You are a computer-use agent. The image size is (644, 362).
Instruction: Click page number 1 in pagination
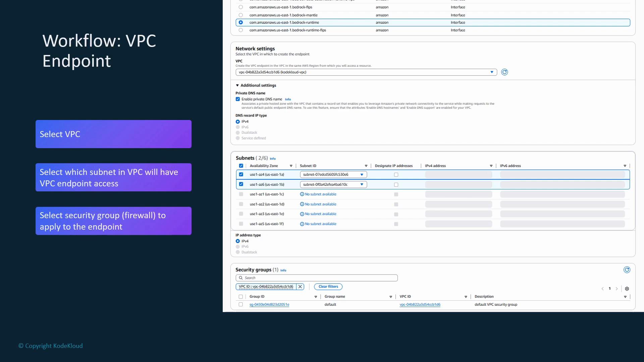tap(609, 289)
